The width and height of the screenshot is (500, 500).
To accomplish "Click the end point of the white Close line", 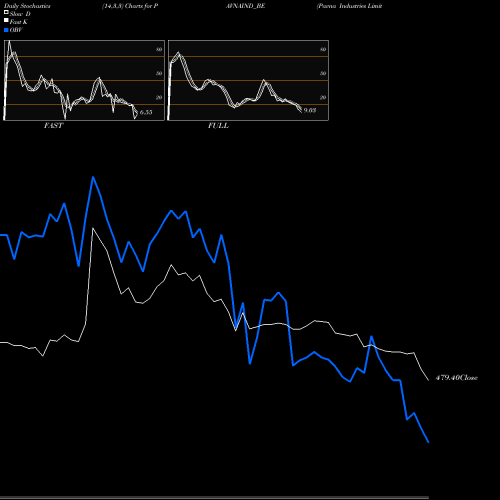I will click(429, 380).
